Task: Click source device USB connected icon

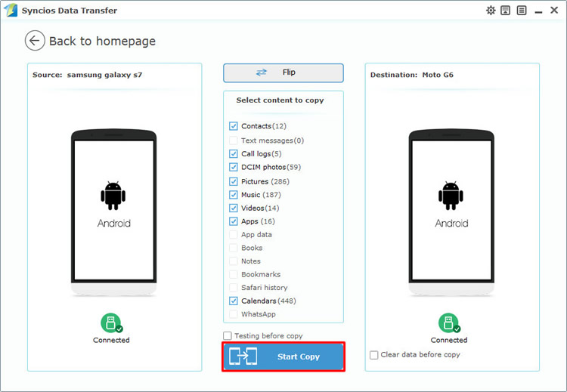Action: pyautogui.click(x=111, y=323)
